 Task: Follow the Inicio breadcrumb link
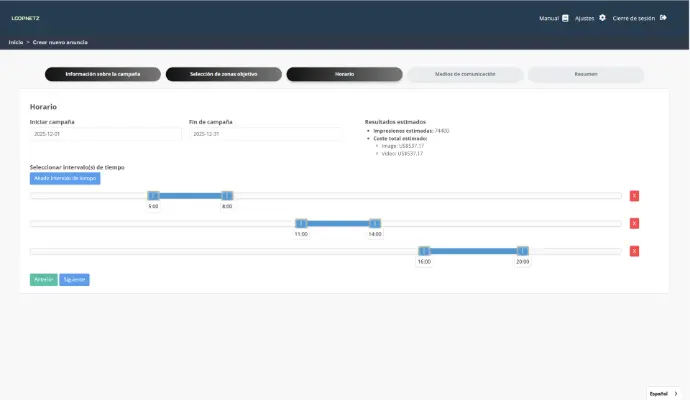tap(15, 42)
